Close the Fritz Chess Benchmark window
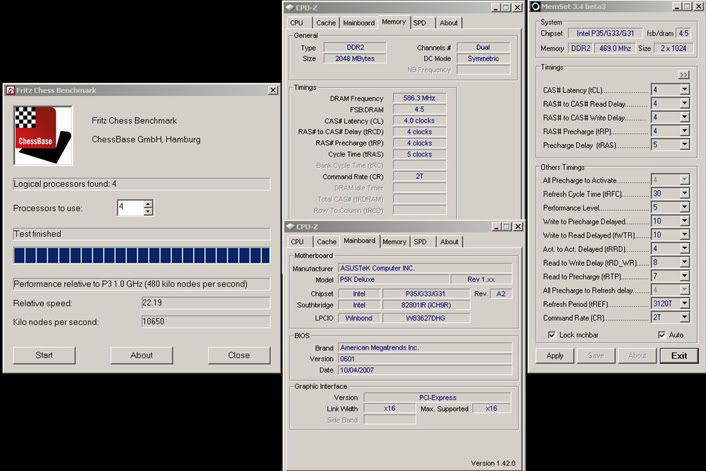This screenshot has width=706, height=471. 273,90
